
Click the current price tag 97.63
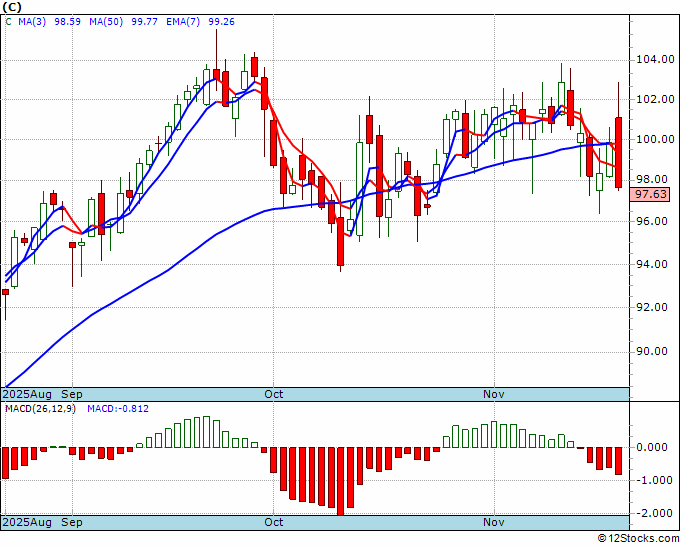pyautogui.click(x=651, y=194)
